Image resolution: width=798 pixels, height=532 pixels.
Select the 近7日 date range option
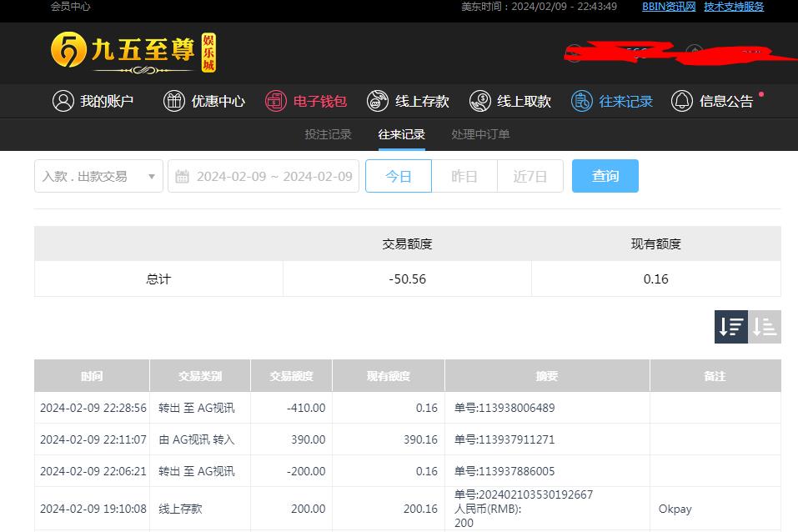click(530, 176)
